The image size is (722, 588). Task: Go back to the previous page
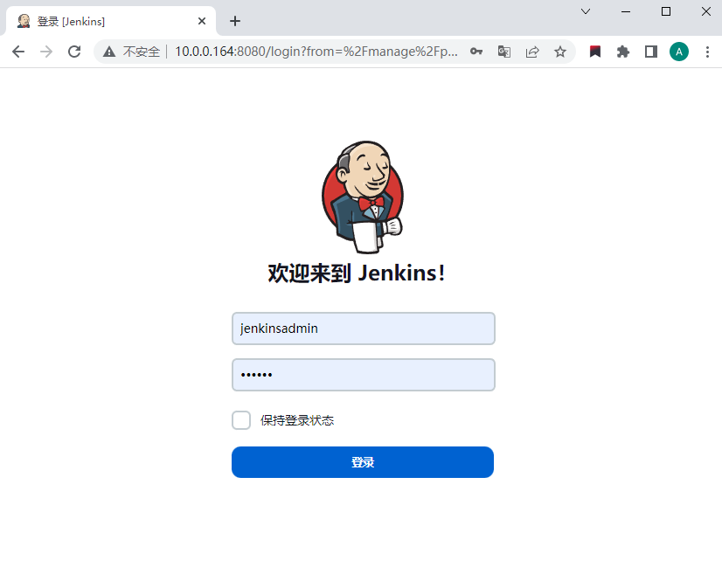(x=18, y=52)
